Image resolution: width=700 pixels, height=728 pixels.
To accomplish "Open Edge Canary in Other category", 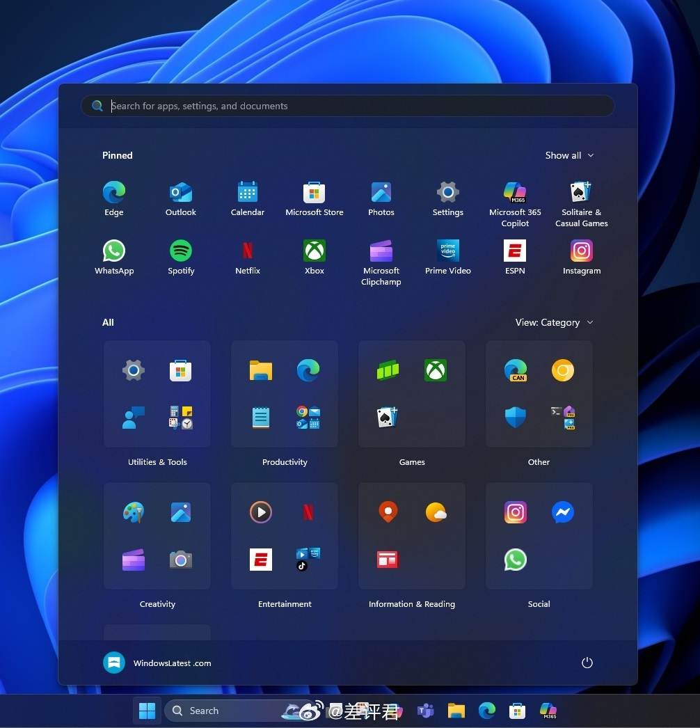I will (515, 370).
